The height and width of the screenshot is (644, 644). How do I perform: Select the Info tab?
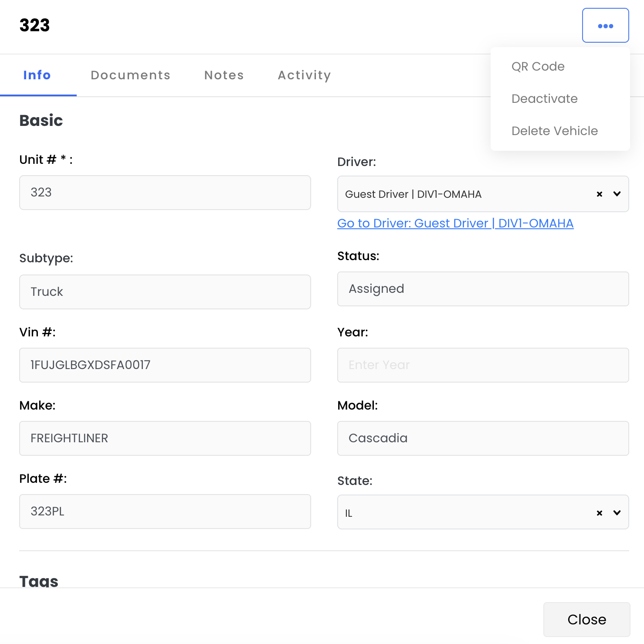tap(37, 75)
